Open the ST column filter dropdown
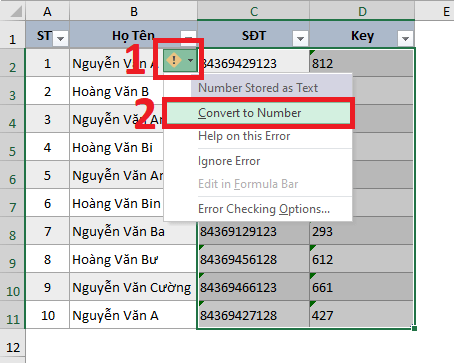 pyautogui.click(x=61, y=39)
